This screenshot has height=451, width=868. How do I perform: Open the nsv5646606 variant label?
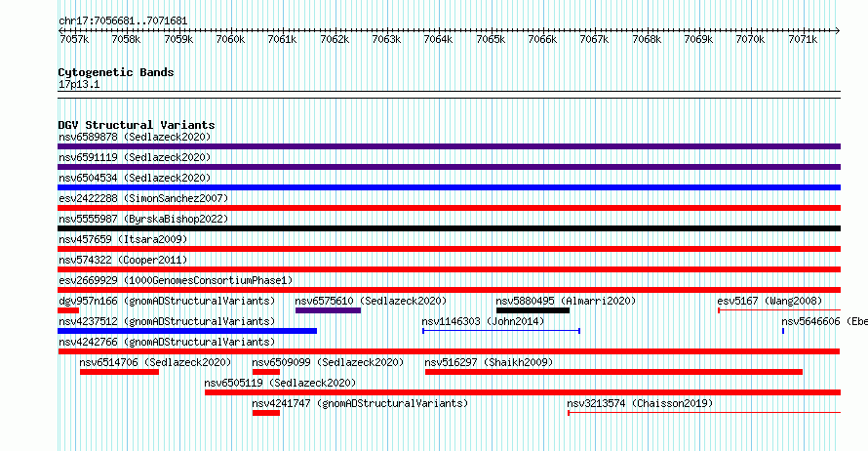tap(824, 321)
